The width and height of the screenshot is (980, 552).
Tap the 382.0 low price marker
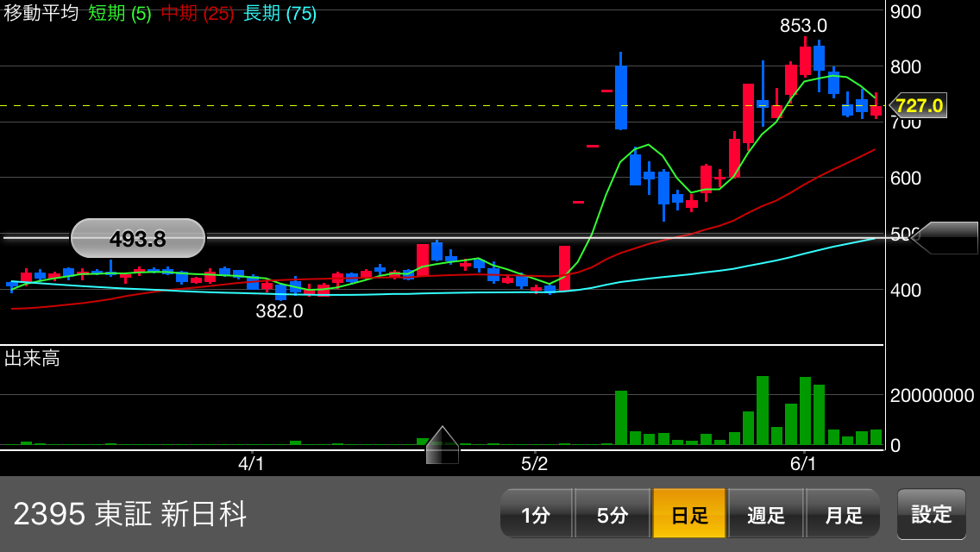pos(280,311)
